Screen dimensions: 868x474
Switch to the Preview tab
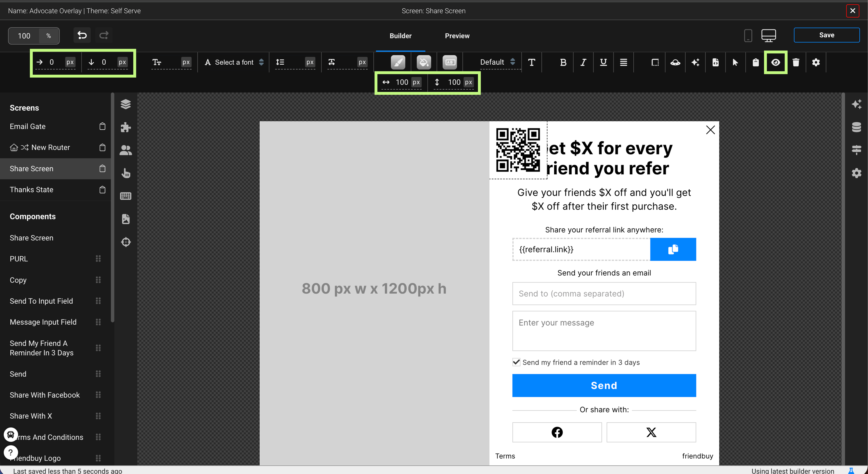click(457, 36)
